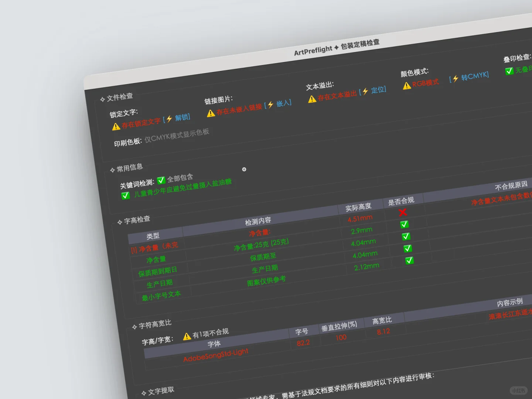Select the 保质期至 content cell

[x=263, y=257]
